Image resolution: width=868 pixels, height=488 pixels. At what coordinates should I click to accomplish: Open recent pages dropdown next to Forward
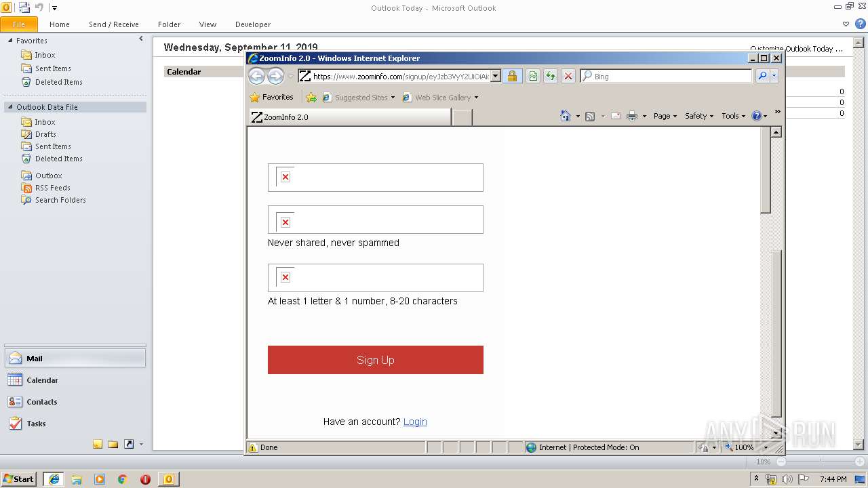pyautogui.click(x=291, y=77)
